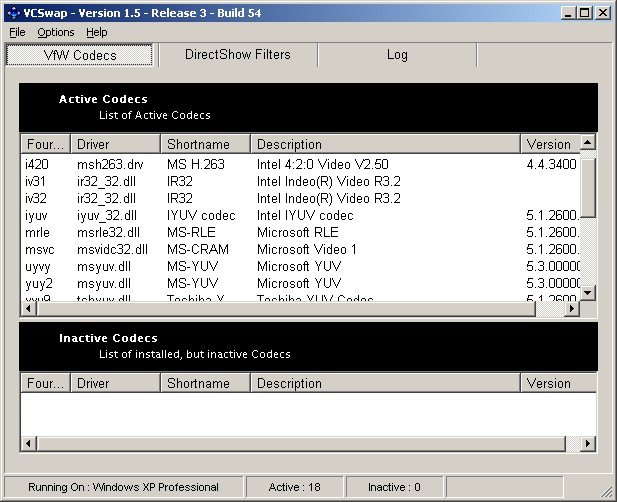Sort active codecs by Driver column header
Image resolution: width=617 pixels, height=502 pixels.
(x=116, y=144)
